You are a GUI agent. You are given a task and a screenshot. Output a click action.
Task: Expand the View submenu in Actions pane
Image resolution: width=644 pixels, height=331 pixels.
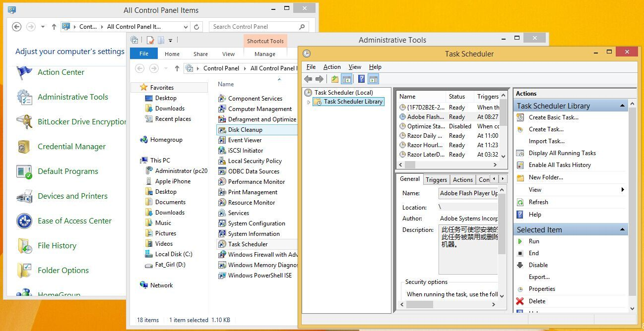623,190
